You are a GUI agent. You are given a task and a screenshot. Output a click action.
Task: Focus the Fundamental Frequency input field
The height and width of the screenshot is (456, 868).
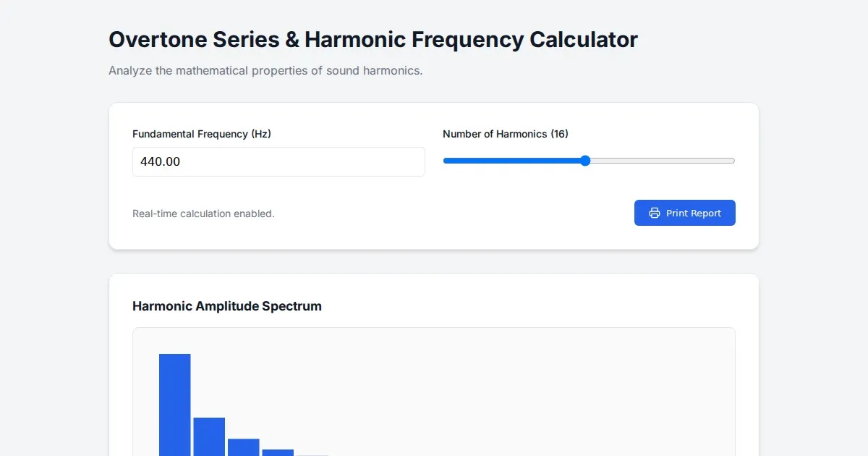pos(278,161)
